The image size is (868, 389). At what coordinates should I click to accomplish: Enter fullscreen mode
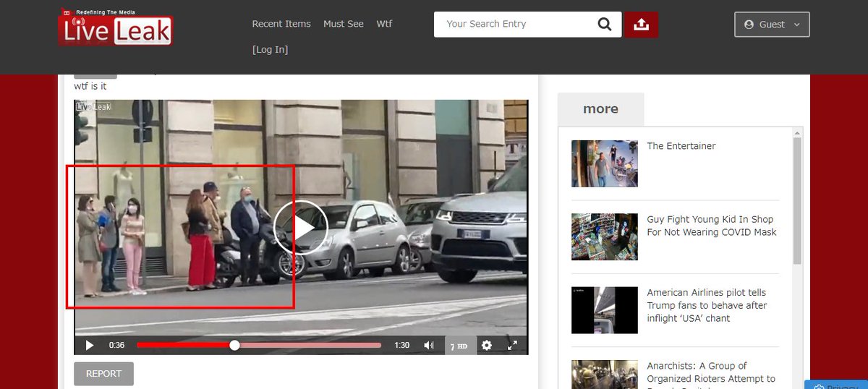512,346
